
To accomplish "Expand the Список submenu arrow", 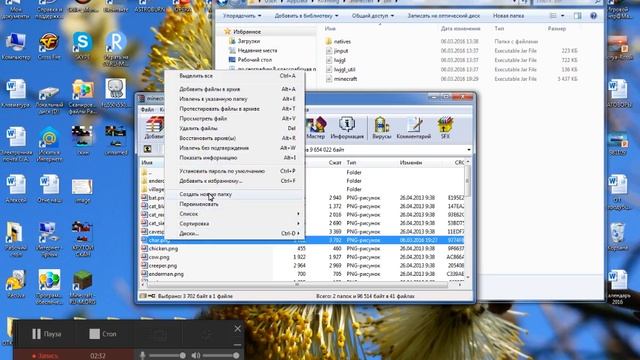I will (298, 213).
